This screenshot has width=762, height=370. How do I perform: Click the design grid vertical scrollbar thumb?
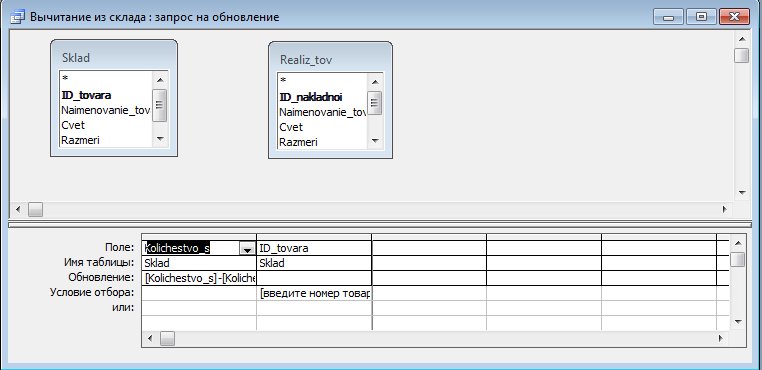click(x=738, y=259)
